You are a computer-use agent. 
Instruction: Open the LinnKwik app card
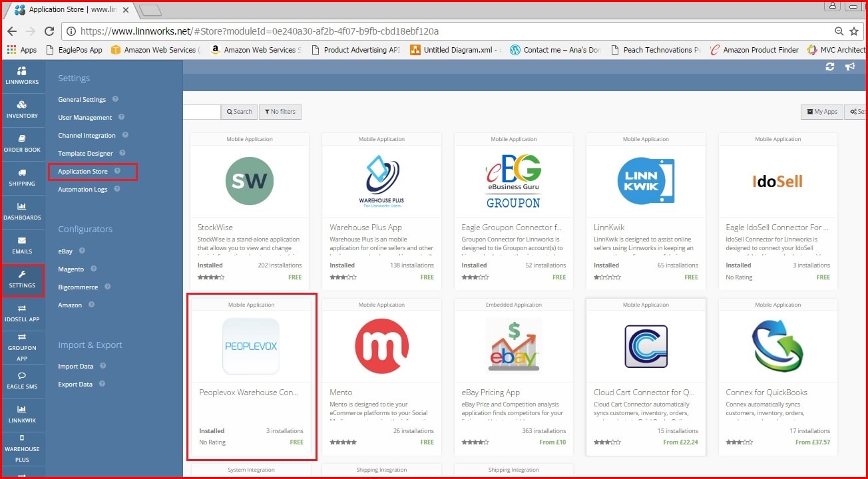pyautogui.click(x=646, y=211)
